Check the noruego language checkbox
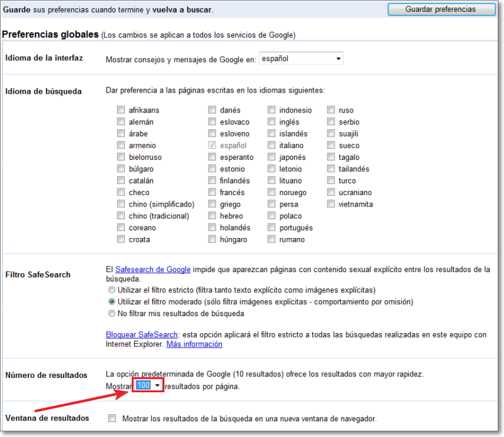 tap(272, 192)
